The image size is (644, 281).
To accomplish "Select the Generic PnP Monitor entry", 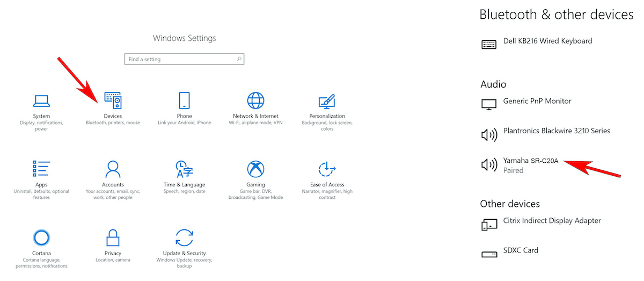I will coord(537,102).
